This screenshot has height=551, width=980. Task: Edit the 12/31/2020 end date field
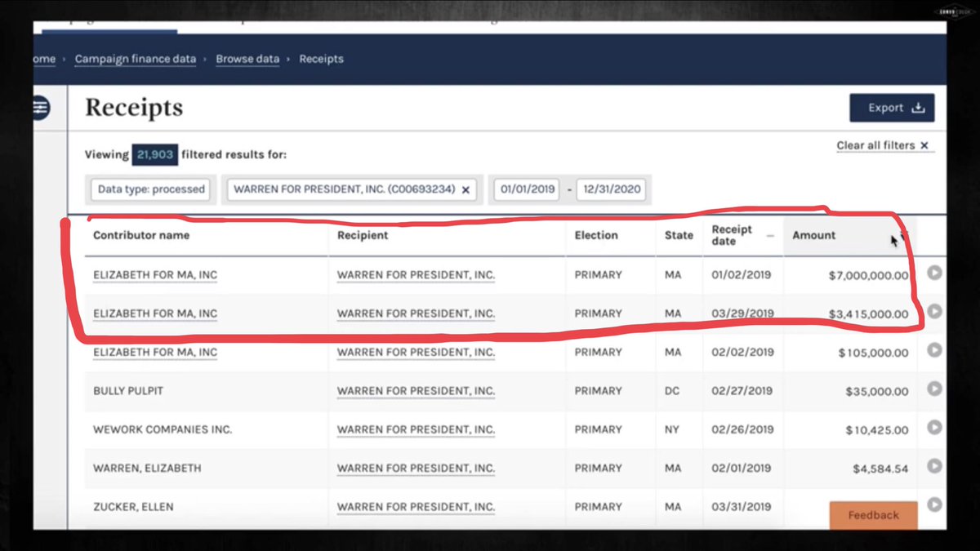611,189
